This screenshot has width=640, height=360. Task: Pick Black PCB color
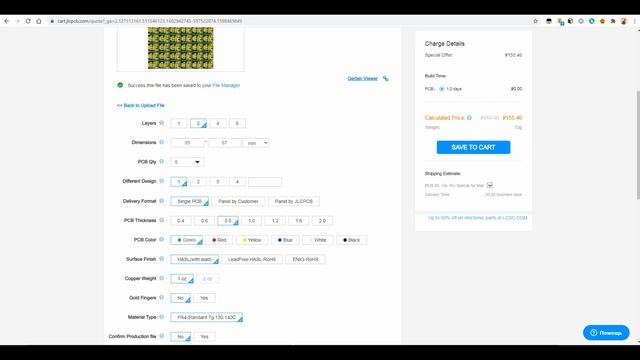tap(351, 240)
